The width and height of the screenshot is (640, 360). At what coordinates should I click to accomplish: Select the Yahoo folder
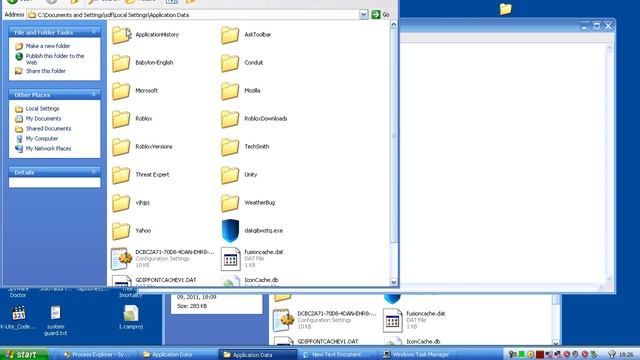tap(131, 231)
